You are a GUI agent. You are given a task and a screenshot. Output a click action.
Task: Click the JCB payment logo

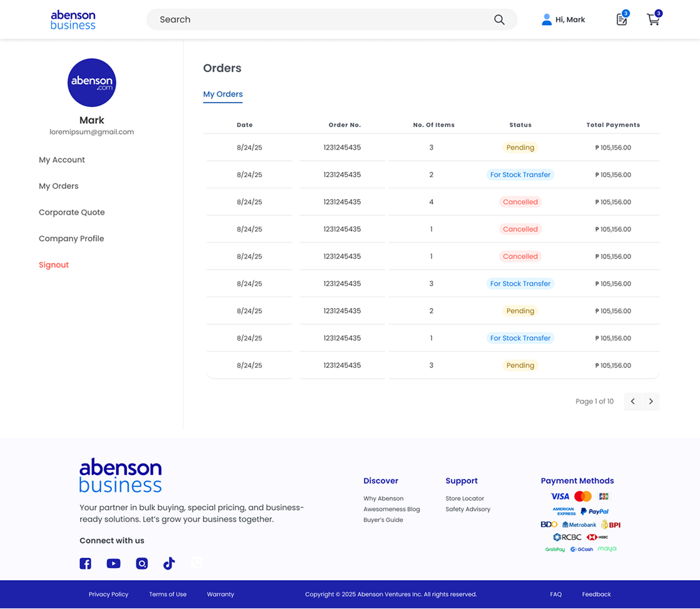pyautogui.click(x=604, y=496)
